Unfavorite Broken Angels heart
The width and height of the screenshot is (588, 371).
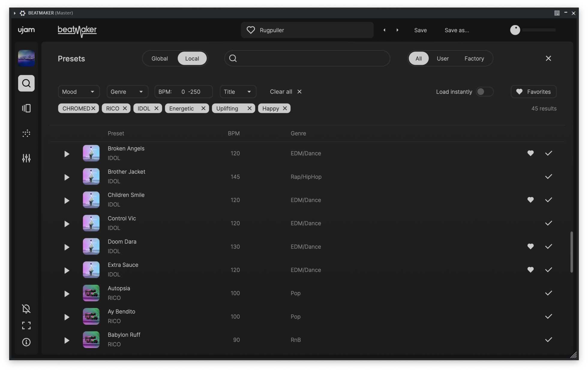[x=530, y=153]
